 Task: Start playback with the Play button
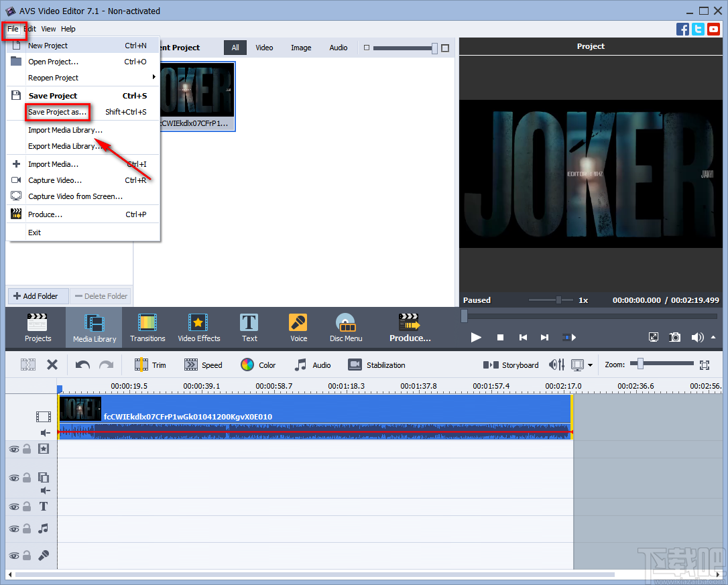(476, 338)
